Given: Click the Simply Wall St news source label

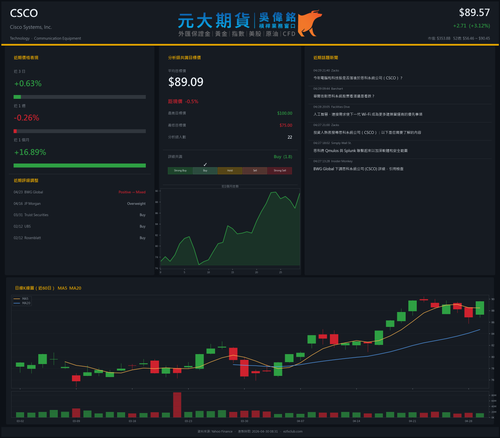Looking at the screenshot, I should coord(341,143).
